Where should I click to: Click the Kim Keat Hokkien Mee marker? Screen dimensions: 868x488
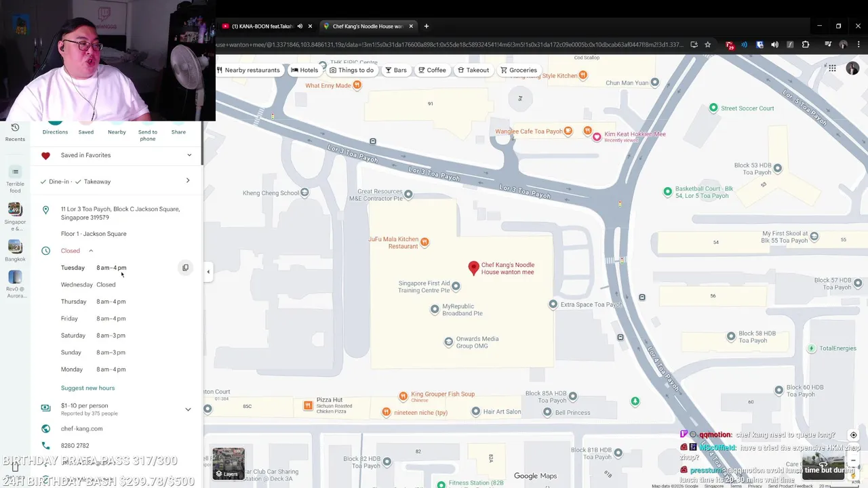pos(597,136)
